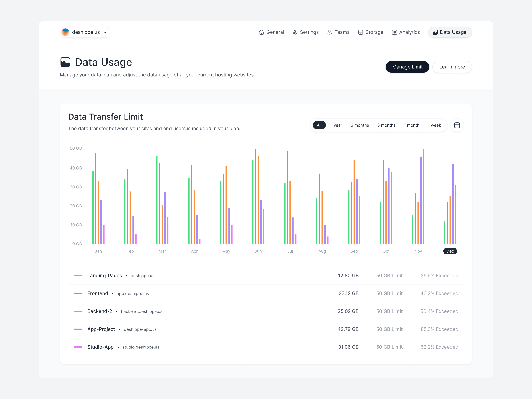
Task: Open the calendar date picker icon
Action: click(457, 125)
